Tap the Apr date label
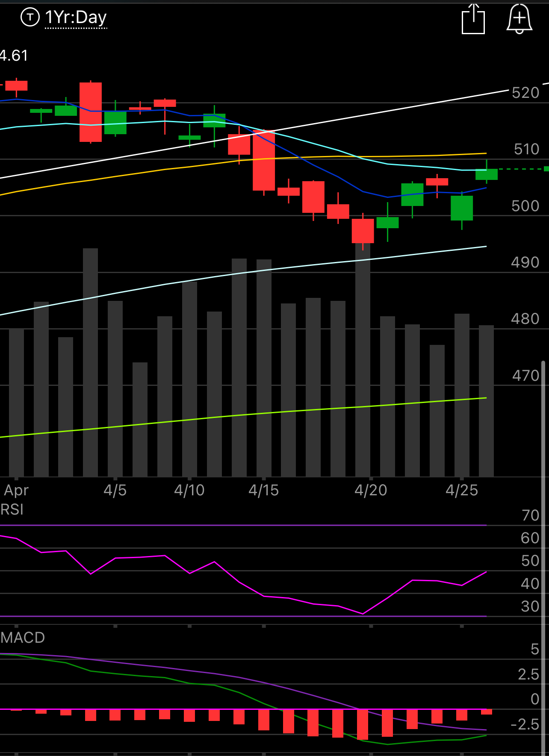The image size is (549, 756). pyautogui.click(x=16, y=490)
